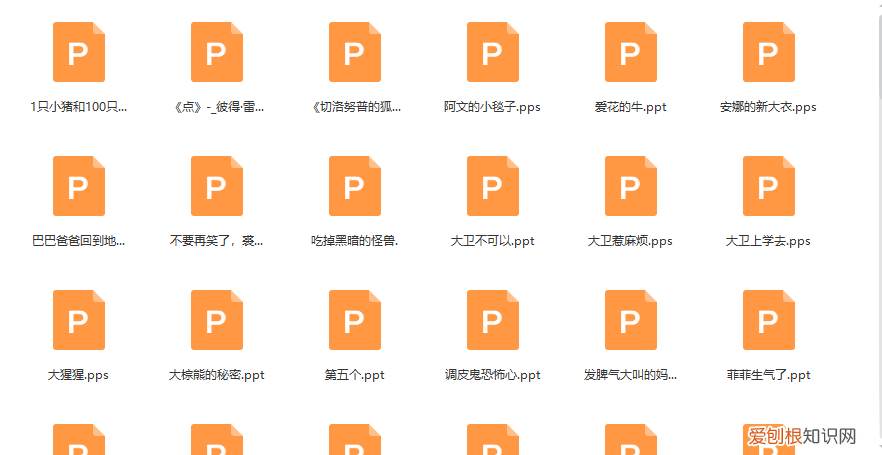The image size is (882, 455).
Task: Select the 《点》-_彼得·雷... file icon
Action: (217, 52)
